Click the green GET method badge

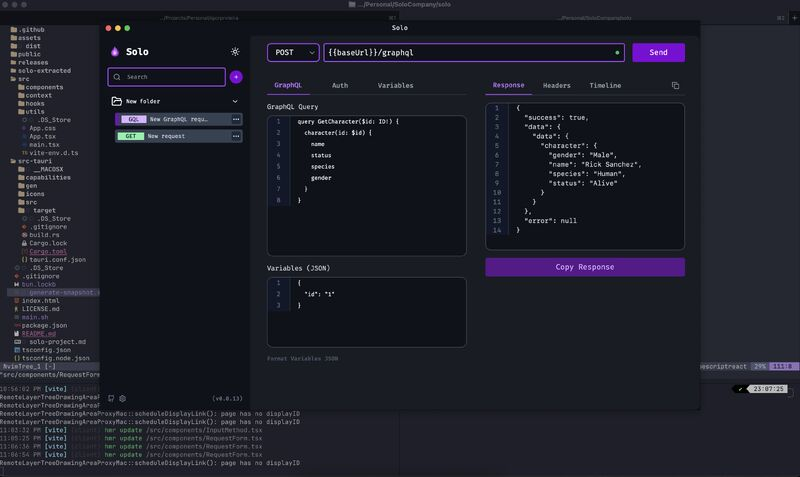click(x=131, y=136)
